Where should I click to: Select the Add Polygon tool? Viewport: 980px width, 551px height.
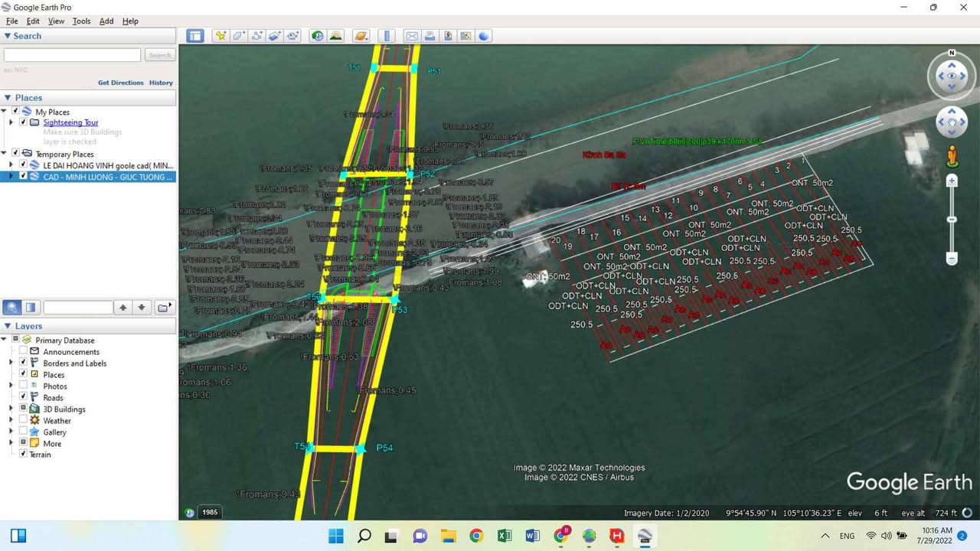239,36
